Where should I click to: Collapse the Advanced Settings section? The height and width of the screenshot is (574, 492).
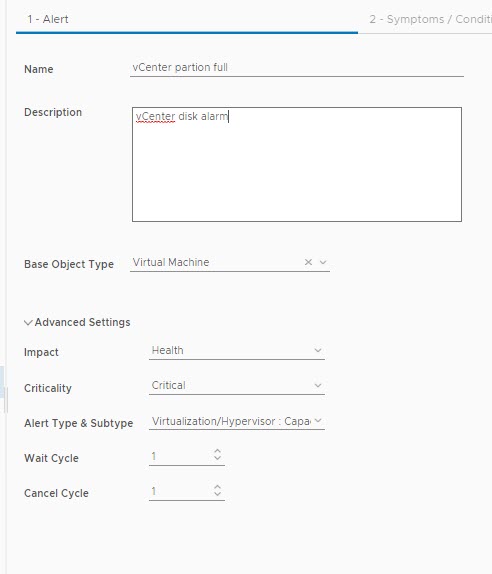point(28,323)
